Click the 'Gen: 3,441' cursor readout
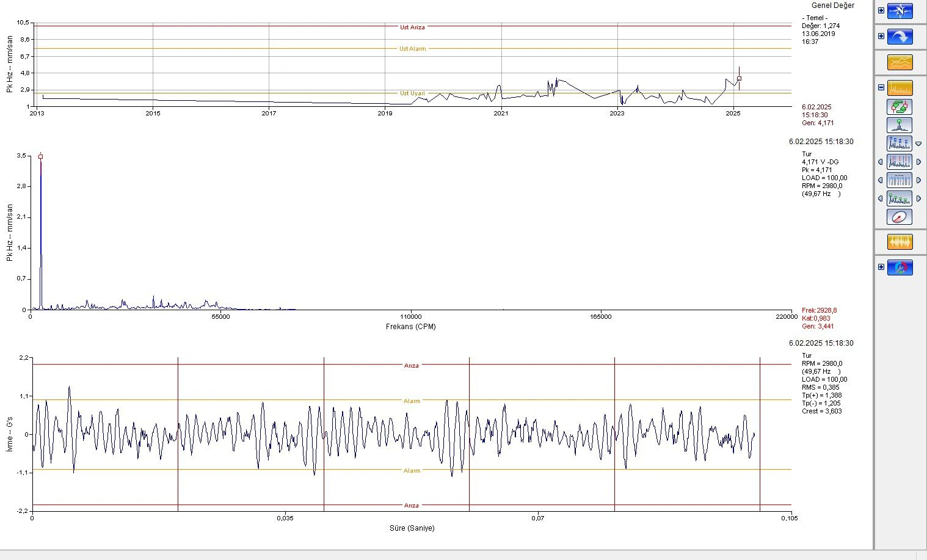Viewport: 927px width, 560px height. tap(818, 327)
